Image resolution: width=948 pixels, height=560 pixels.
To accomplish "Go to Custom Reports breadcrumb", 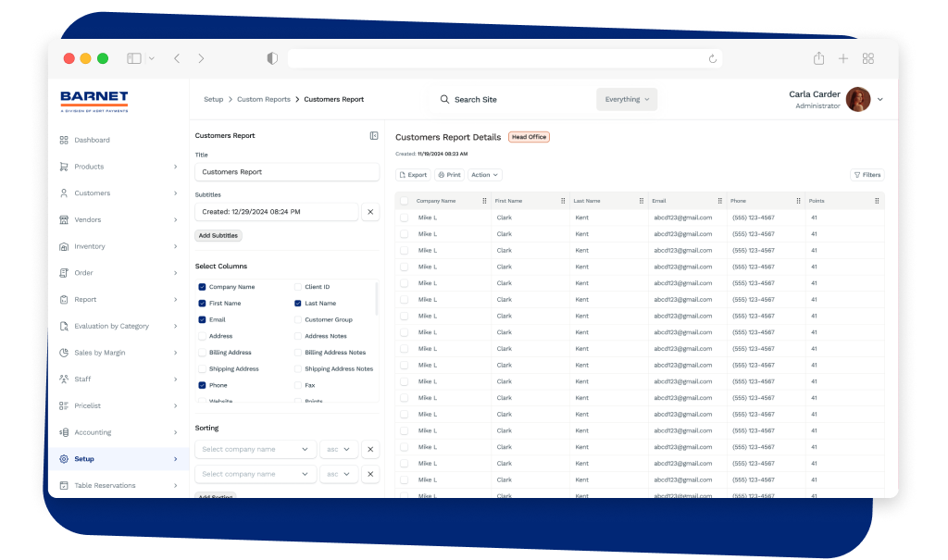I will click(x=264, y=99).
